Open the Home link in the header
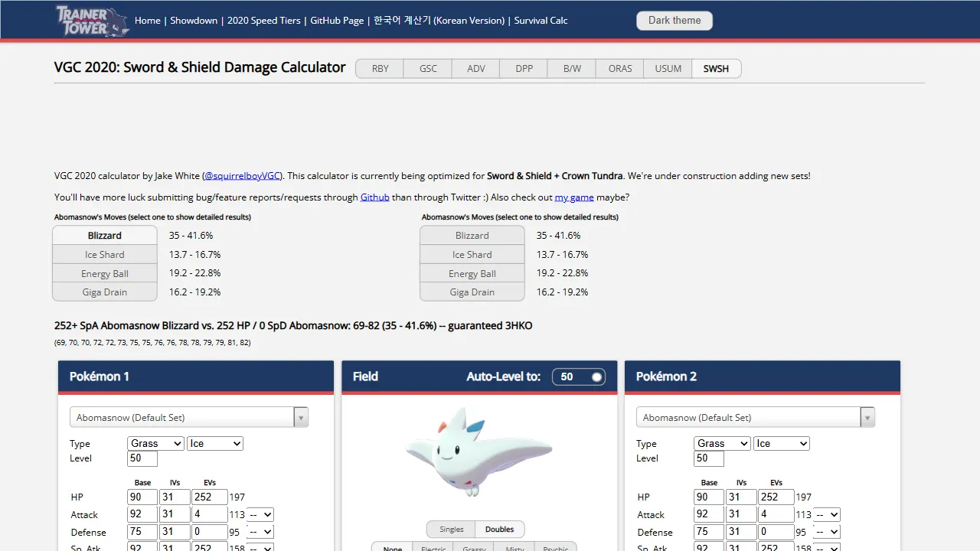 [x=148, y=21]
